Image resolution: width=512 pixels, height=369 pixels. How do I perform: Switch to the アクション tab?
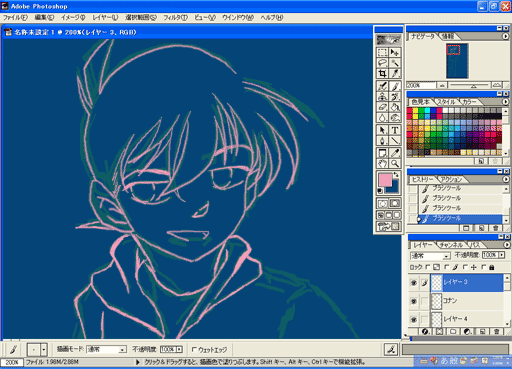pos(451,179)
